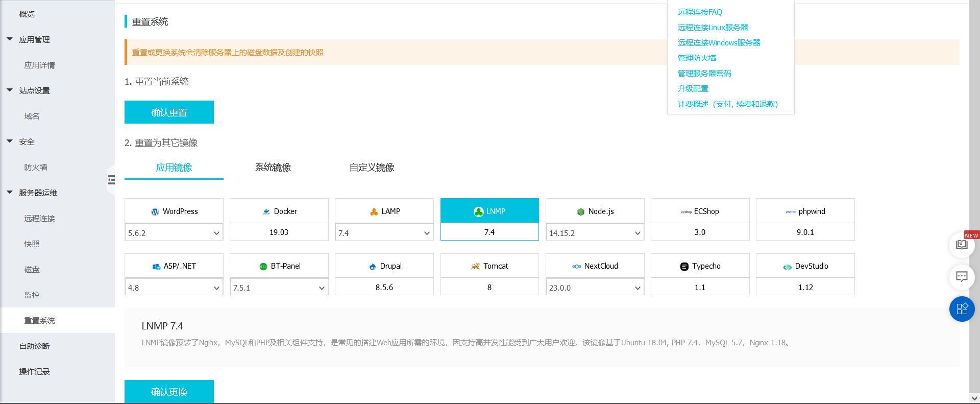The image size is (980, 404).
Task: Open the 管理服务器密码 link
Action: (x=704, y=73)
